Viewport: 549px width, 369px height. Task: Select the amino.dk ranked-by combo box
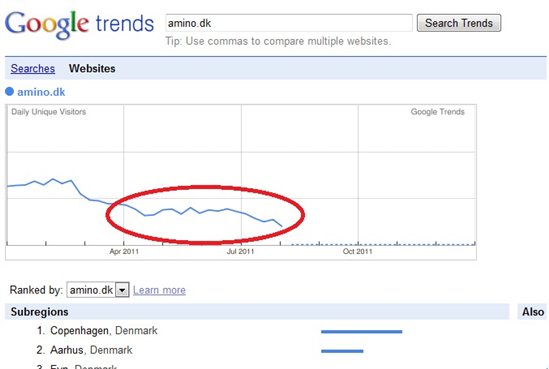pyautogui.click(x=98, y=290)
